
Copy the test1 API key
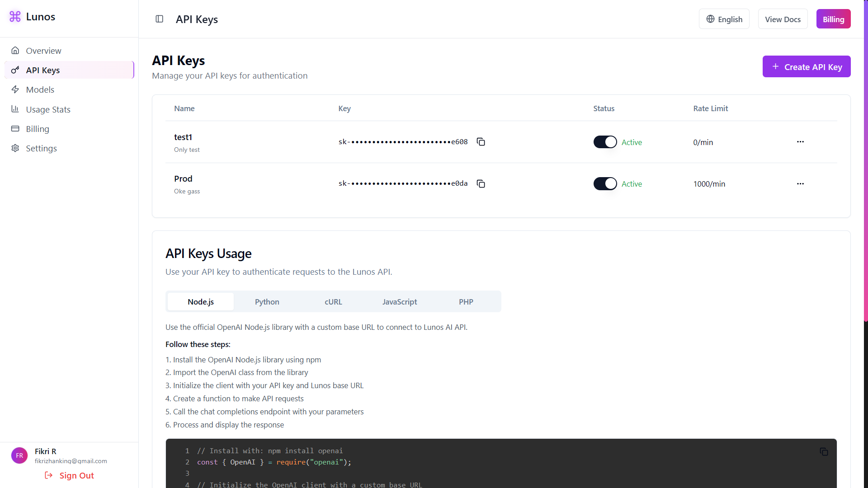(x=481, y=142)
